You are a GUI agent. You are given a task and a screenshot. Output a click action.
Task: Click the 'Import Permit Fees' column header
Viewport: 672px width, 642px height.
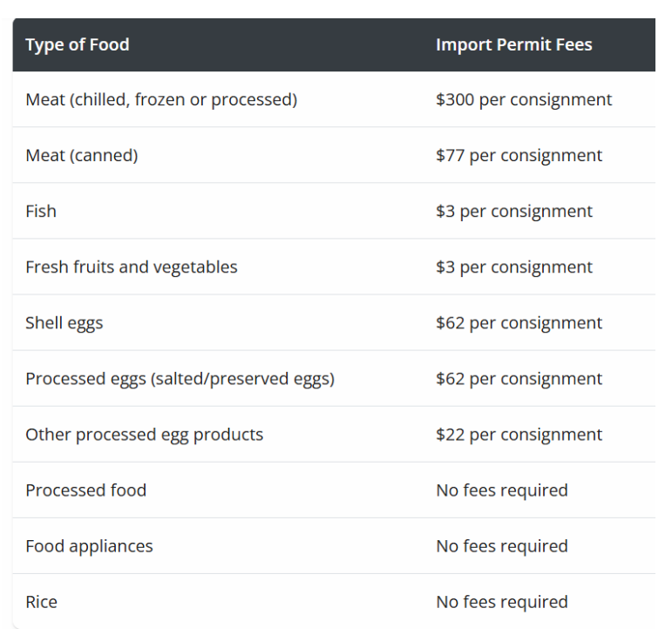point(514,44)
